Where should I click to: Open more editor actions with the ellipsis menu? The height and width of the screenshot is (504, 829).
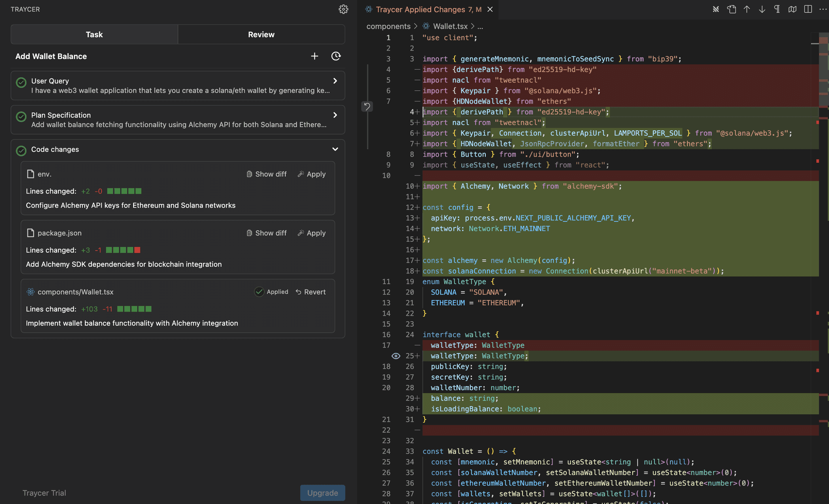tap(823, 9)
